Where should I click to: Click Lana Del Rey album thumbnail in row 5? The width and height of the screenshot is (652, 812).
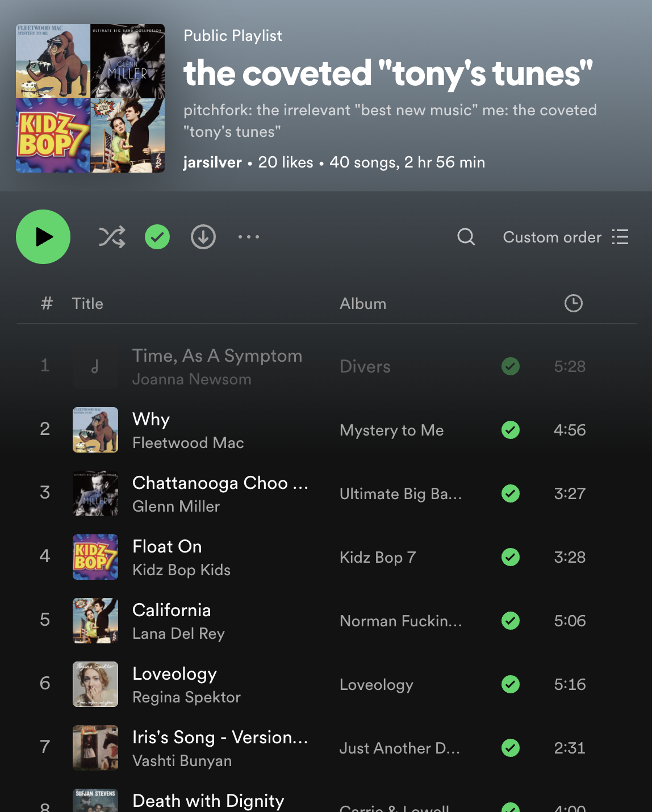coord(95,621)
